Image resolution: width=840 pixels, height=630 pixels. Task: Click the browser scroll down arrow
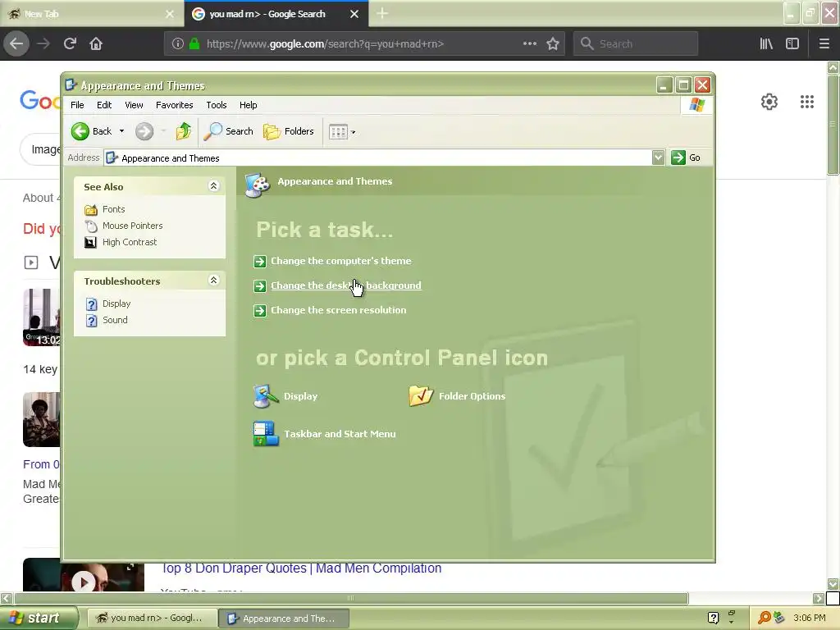click(x=833, y=584)
